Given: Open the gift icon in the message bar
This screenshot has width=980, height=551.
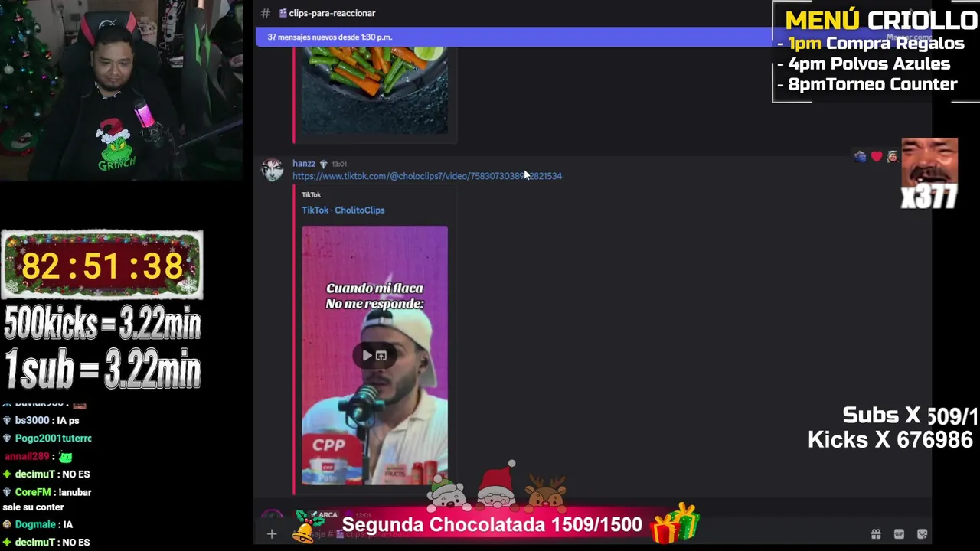Looking at the screenshot, I should (876, 534).
